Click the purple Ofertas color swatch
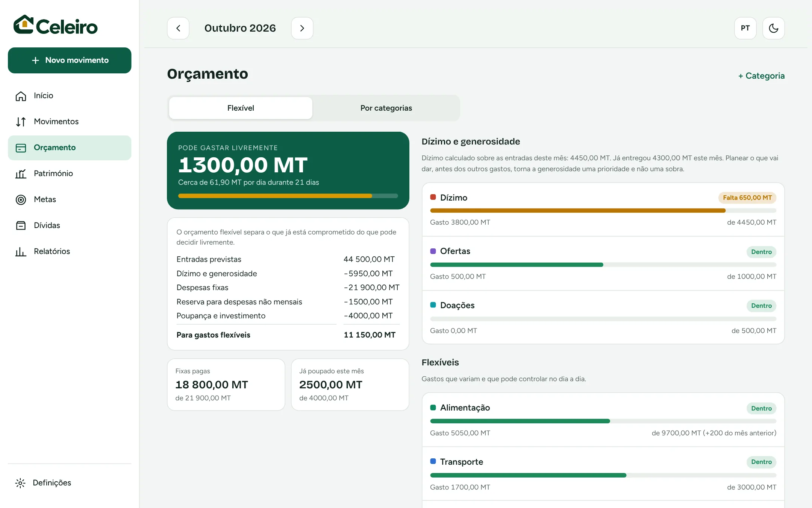812x508 pixels. tap(433, 251)
